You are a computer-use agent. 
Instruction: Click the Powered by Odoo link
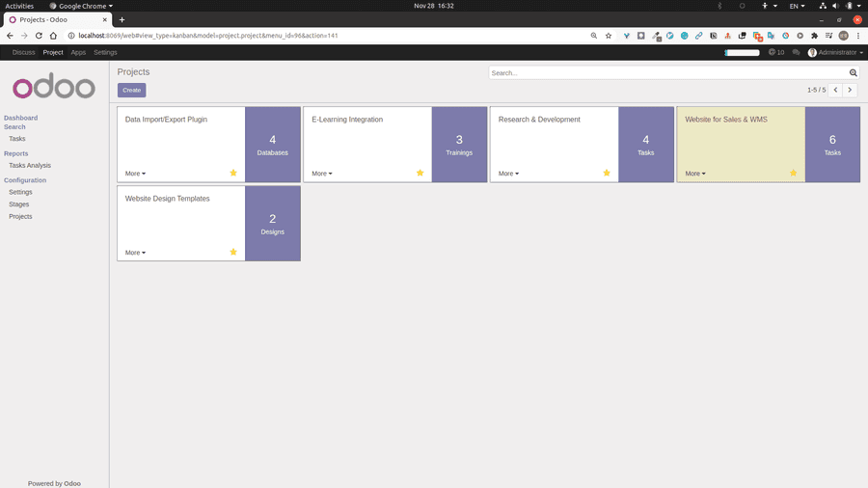pyautogui.click(x=54, y=483)
